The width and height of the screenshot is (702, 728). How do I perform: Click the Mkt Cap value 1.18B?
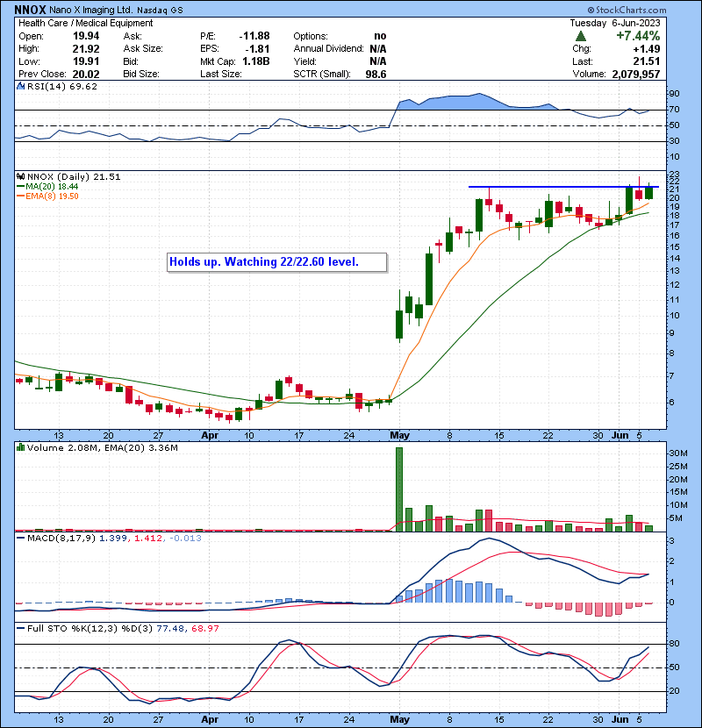[256, 61]
